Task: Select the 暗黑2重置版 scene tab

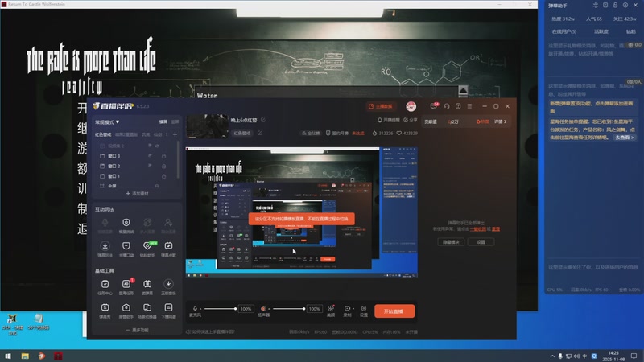Action: [x=126, y=134]
